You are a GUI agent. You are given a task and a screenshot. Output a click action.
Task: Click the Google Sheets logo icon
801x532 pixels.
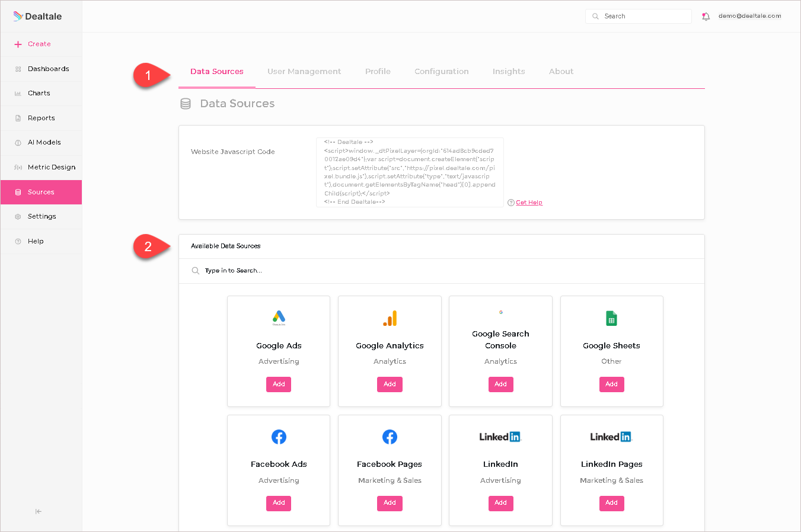tap(611, 318)
